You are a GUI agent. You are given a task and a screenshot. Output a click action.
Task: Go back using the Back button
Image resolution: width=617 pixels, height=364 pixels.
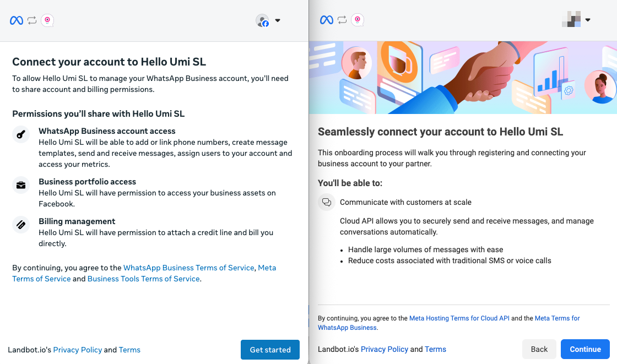[x=539, y=349]
